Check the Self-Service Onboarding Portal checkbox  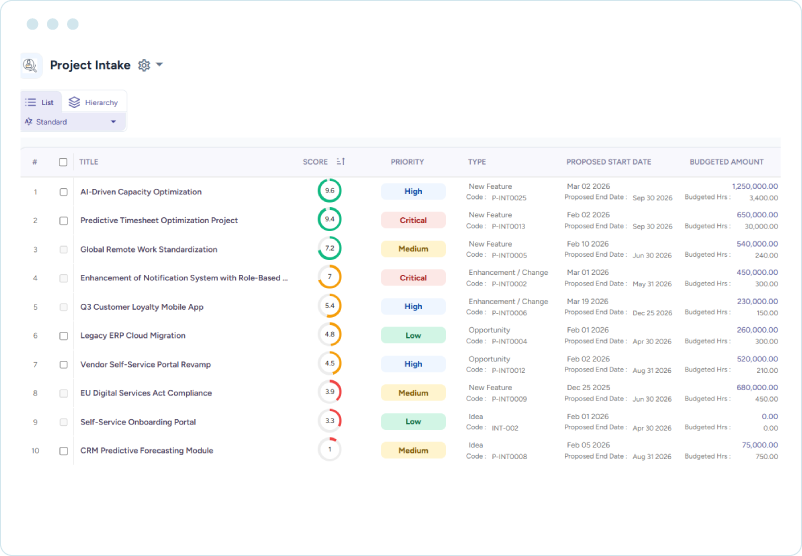(x=63, y=422)
